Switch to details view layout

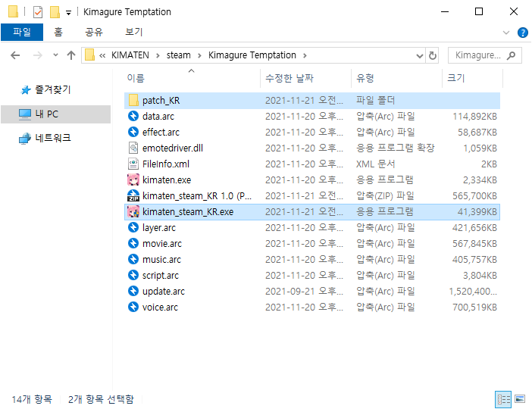(503, 399)
